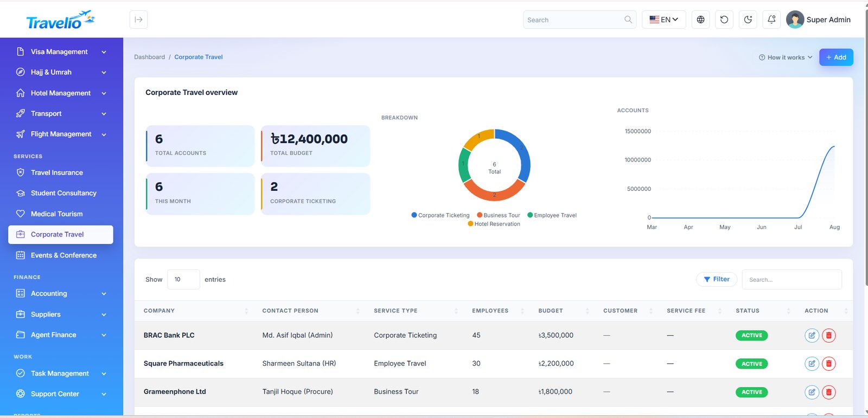Expand the Hajj & Umrah menu
Image resolution: width=868 pixels, height=418 pixels.
tap(61, 72)
